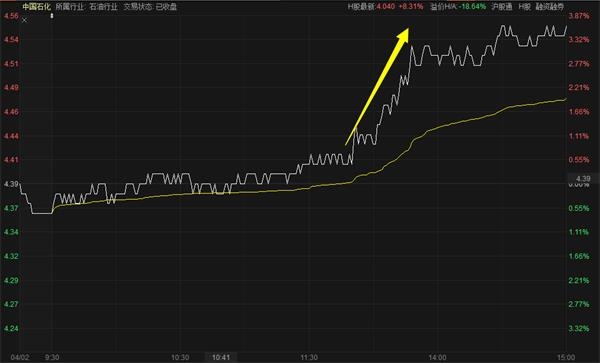Select the H股 tag
The height and width of the screenshot is (363, 600).
pos(525,7)
